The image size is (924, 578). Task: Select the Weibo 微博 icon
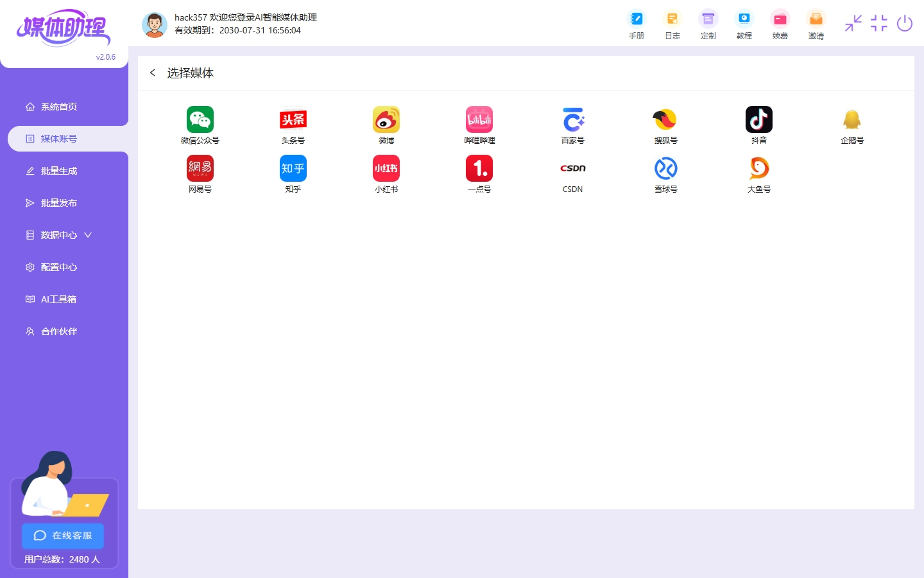coord(386,120)
